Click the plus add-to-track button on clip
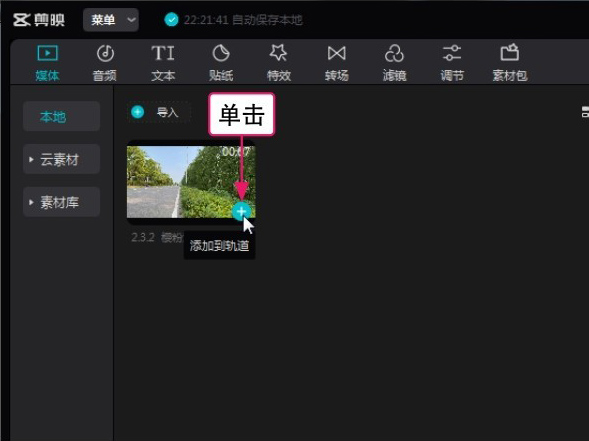 241,212
